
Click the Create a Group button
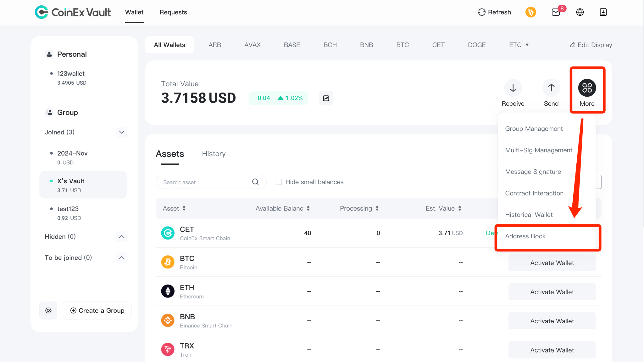click(x=97, y=310)
